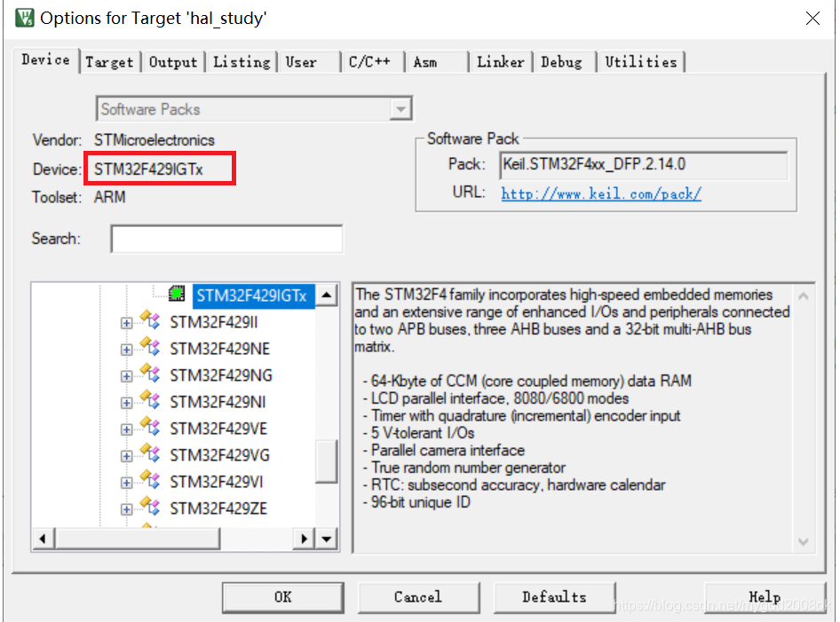Click the device icon next to STM32F429II
Screen dimensions: 840x622
click(148, 321)
